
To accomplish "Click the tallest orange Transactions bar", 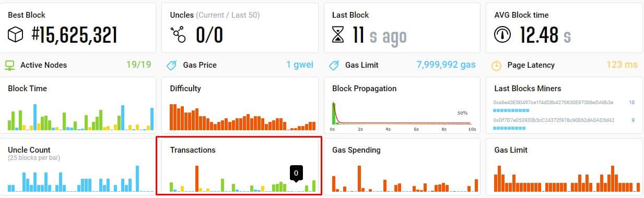I will point(197,178).
